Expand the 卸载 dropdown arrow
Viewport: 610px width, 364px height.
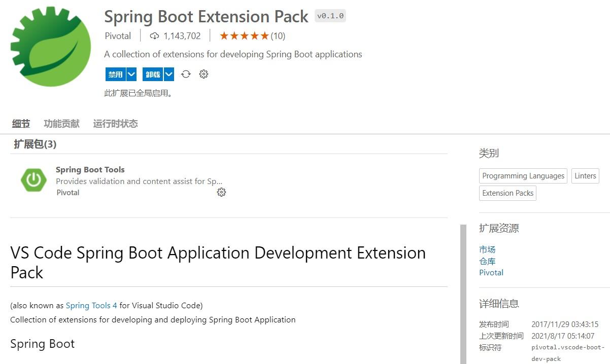coord(169,75)
